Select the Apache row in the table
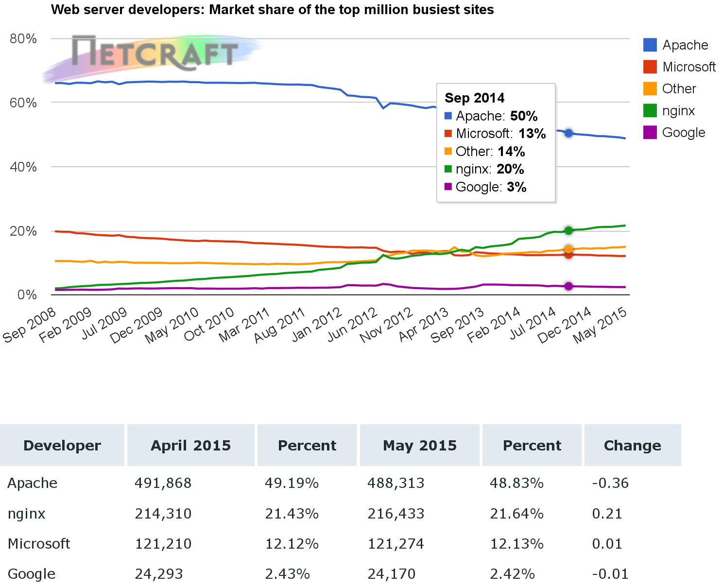 33,483
